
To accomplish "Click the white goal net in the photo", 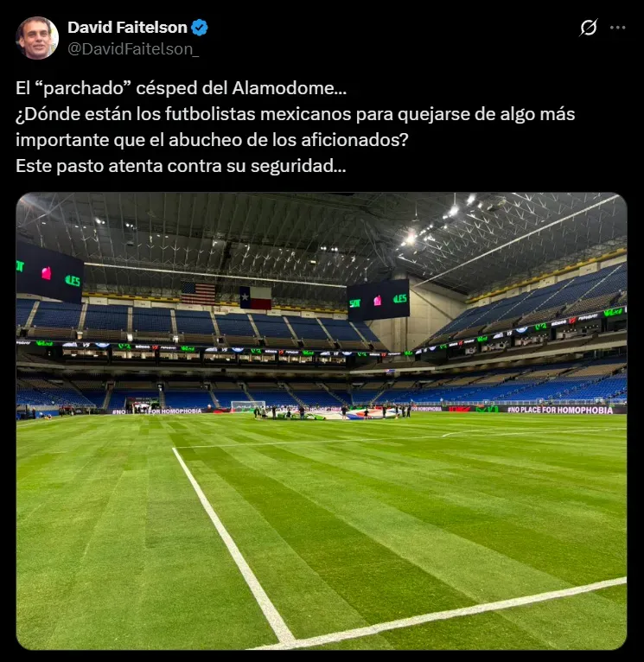I will [x=248, y=406].
